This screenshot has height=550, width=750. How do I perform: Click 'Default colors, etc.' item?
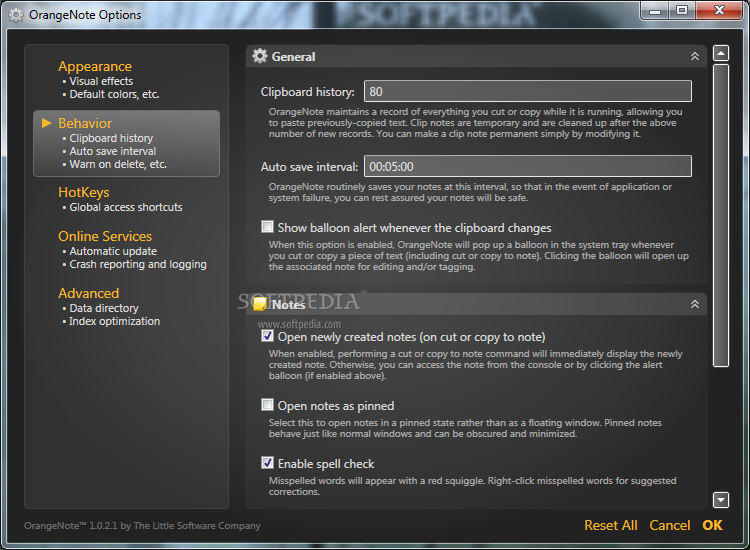coord(114,94)
